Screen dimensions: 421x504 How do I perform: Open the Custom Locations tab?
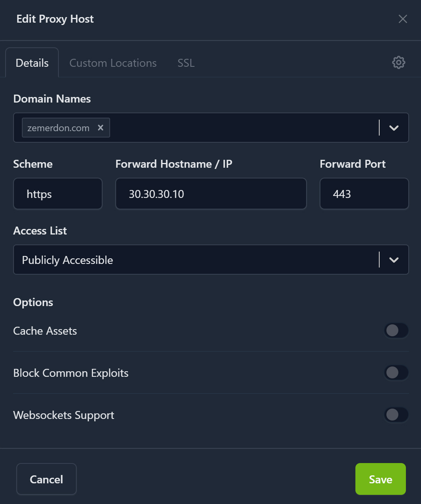[113, 63]
